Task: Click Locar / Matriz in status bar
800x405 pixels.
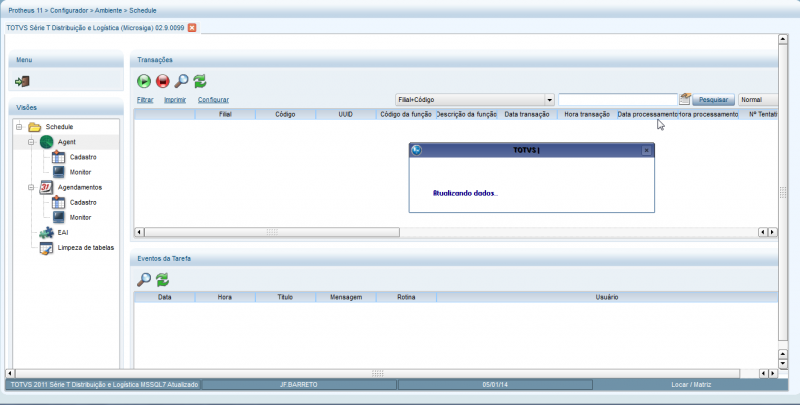Action: (x=691, y=385)
